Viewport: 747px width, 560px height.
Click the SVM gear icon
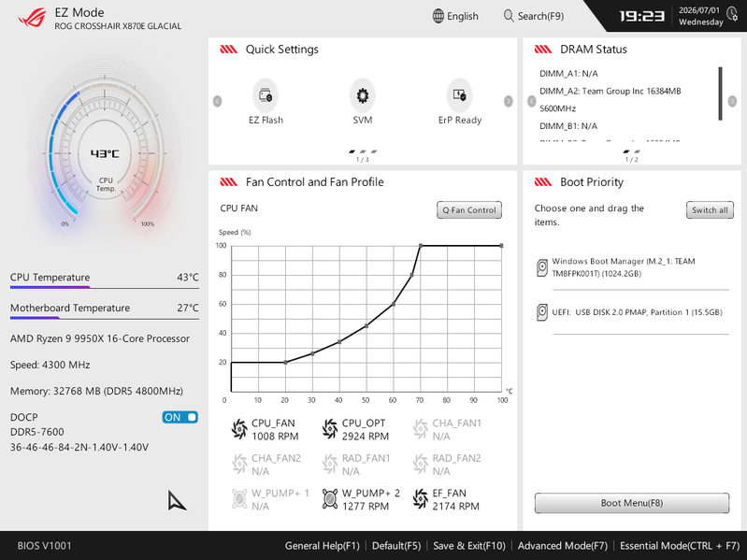coord(363,95)
